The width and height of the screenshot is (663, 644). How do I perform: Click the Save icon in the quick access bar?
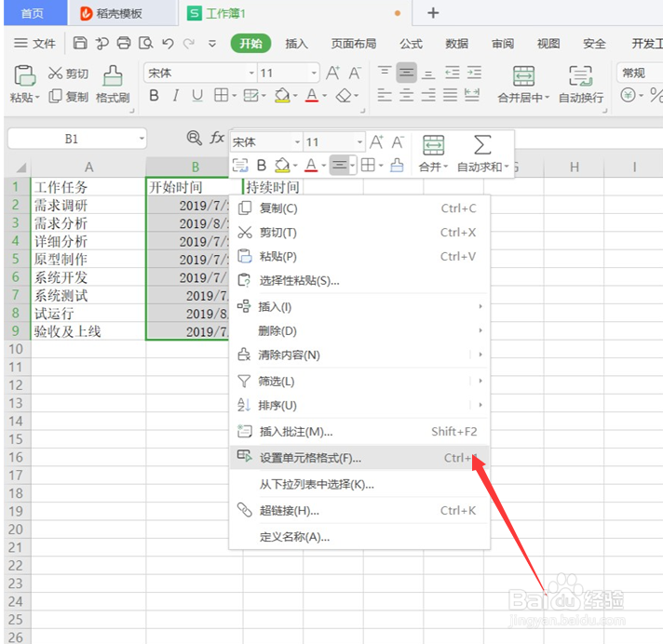click(80, 43)
